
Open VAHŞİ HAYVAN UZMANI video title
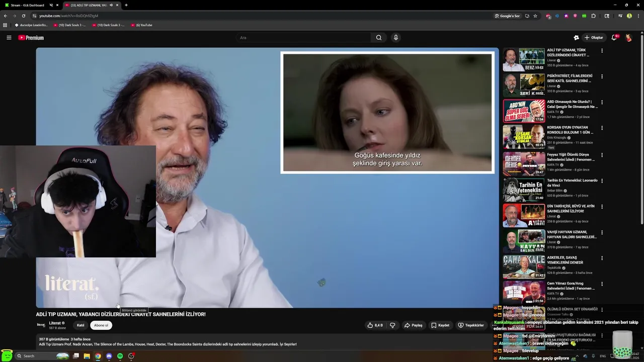point(572,234)
